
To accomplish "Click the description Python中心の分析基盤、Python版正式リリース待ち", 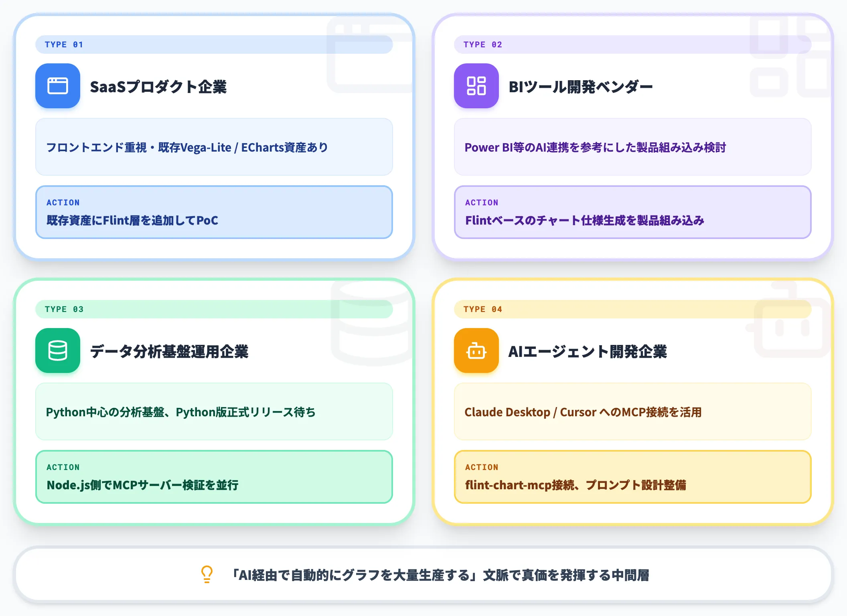I will point(180,412).
